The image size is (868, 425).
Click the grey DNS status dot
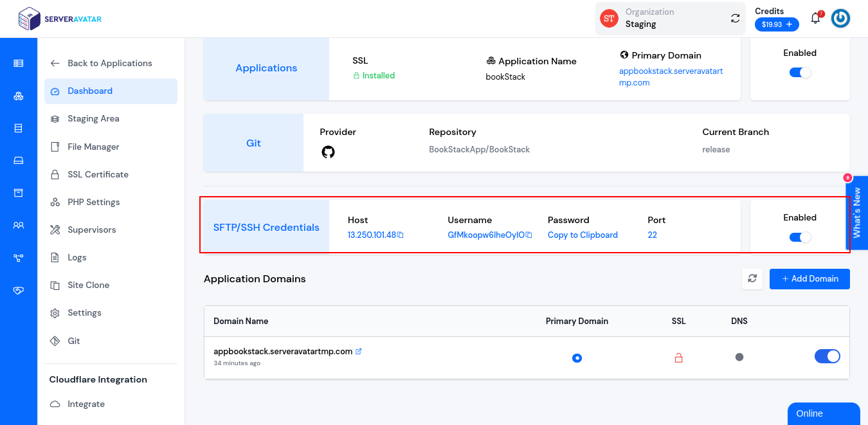pos(739,357)
